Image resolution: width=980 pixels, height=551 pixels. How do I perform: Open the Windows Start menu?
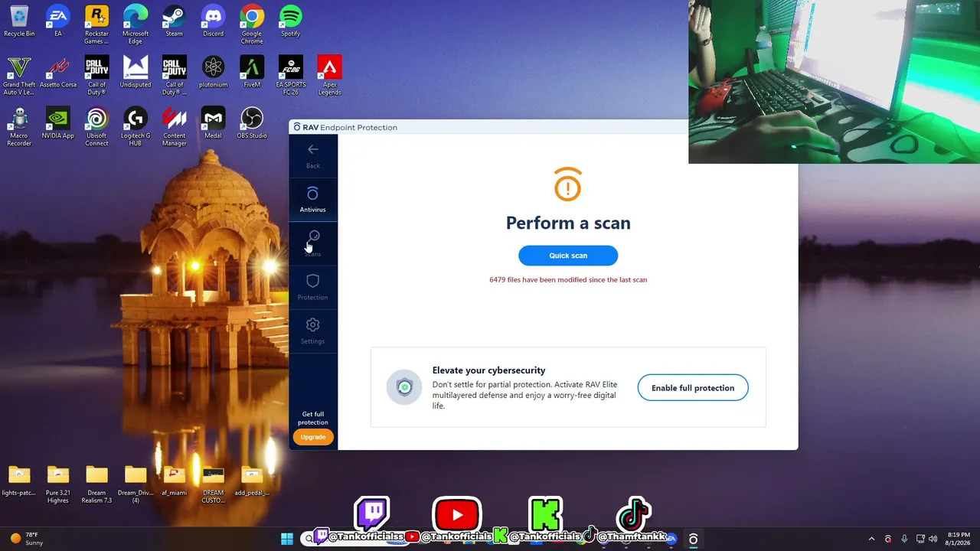tap(287, 539)
